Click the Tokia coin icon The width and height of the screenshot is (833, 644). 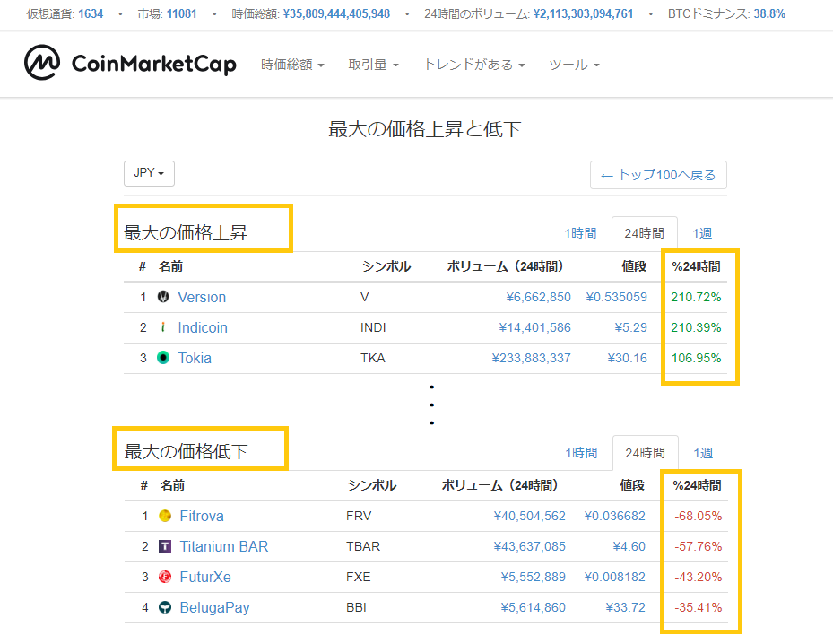(x=163, y=358)
